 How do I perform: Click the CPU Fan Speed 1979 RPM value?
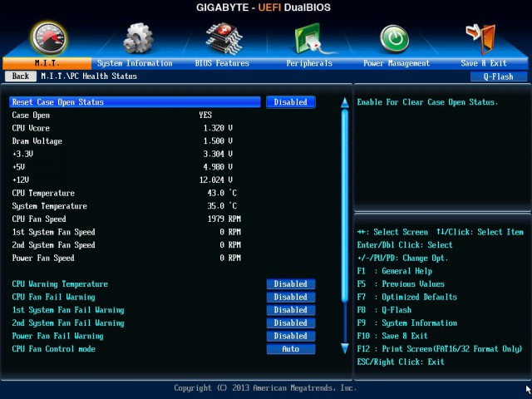[x=224, y=219]
